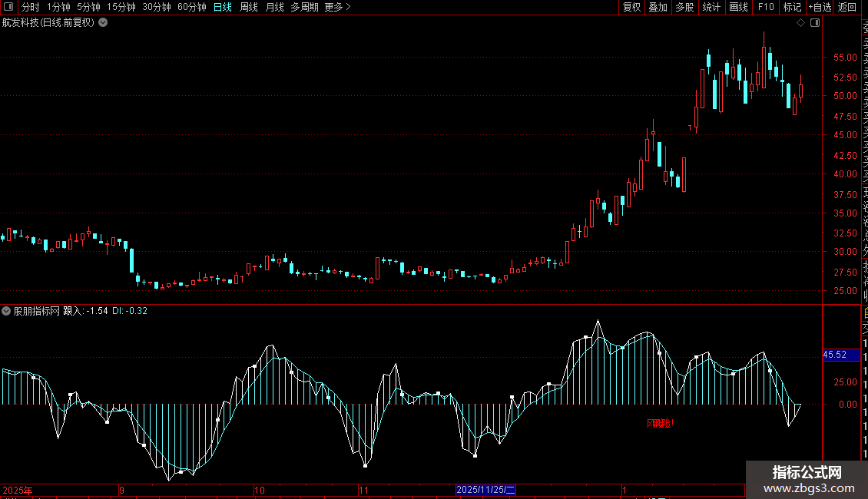Click the 30.00 price axis label
Image resolution: width=868 pixels, height=499 pixels.
[x=845, y=252]
